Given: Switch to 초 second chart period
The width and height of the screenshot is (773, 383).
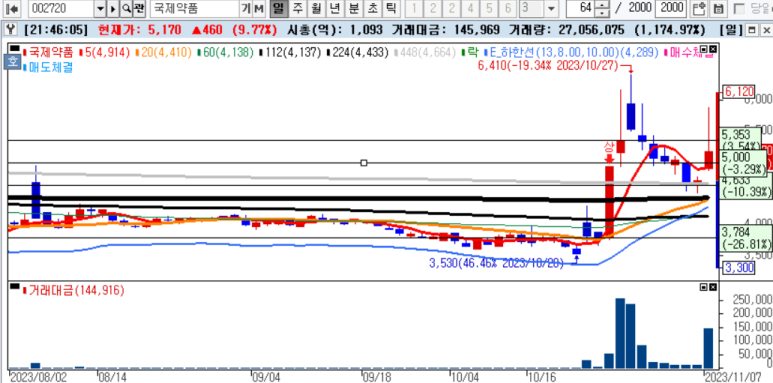Looking at the screenshot, I should tap(372, 8).
